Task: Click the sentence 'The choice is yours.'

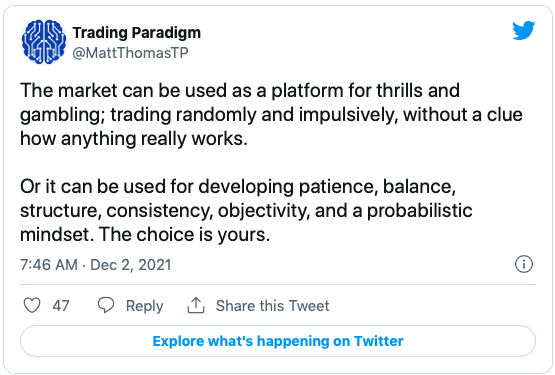Action: click(x=184, y=234)
